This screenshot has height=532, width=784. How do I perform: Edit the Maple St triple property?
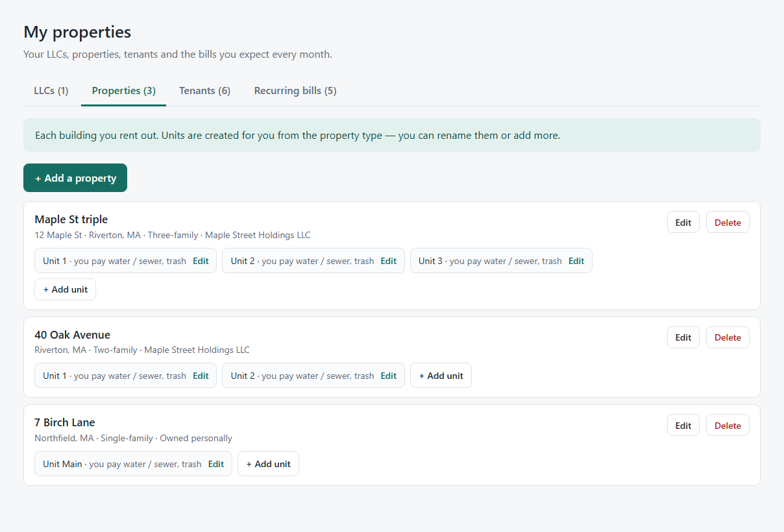[x=683, y=222]
